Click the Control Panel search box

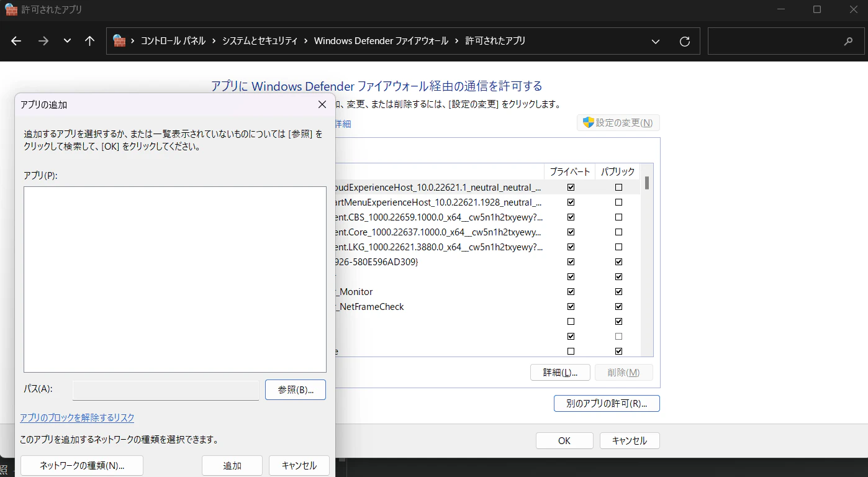pyautogui.click(x=786, y=41)
